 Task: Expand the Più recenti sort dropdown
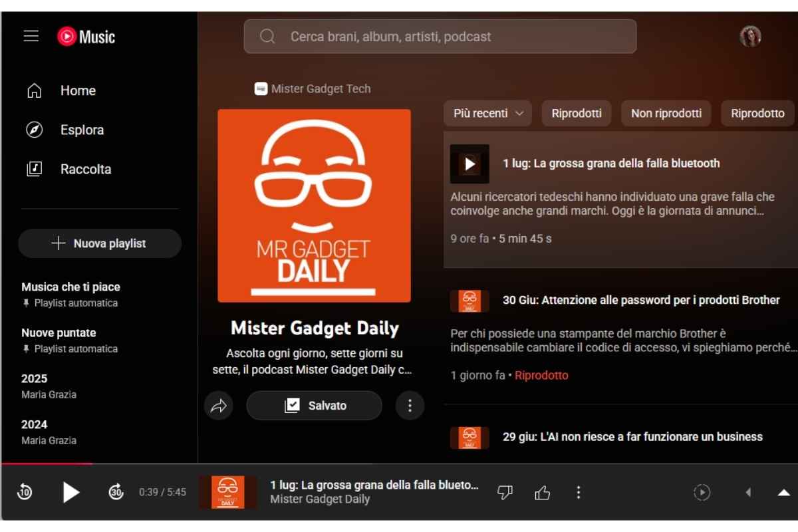click(487, 113)
